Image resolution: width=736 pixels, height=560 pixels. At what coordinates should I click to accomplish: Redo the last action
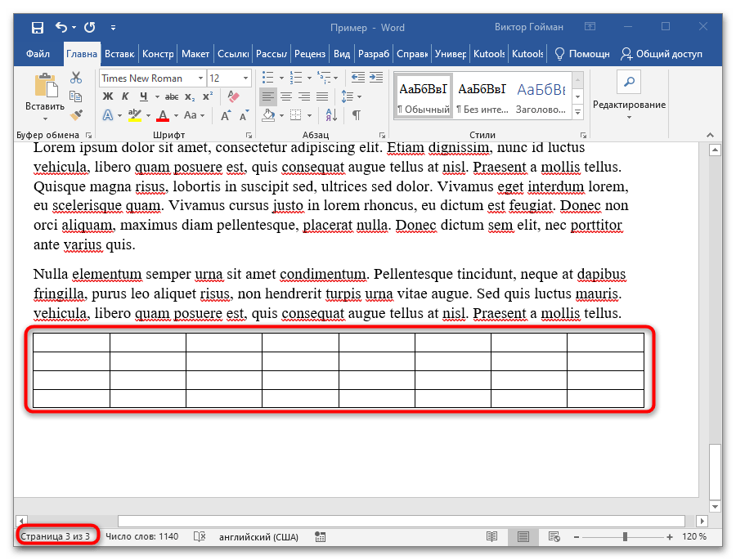coord(90,27)
